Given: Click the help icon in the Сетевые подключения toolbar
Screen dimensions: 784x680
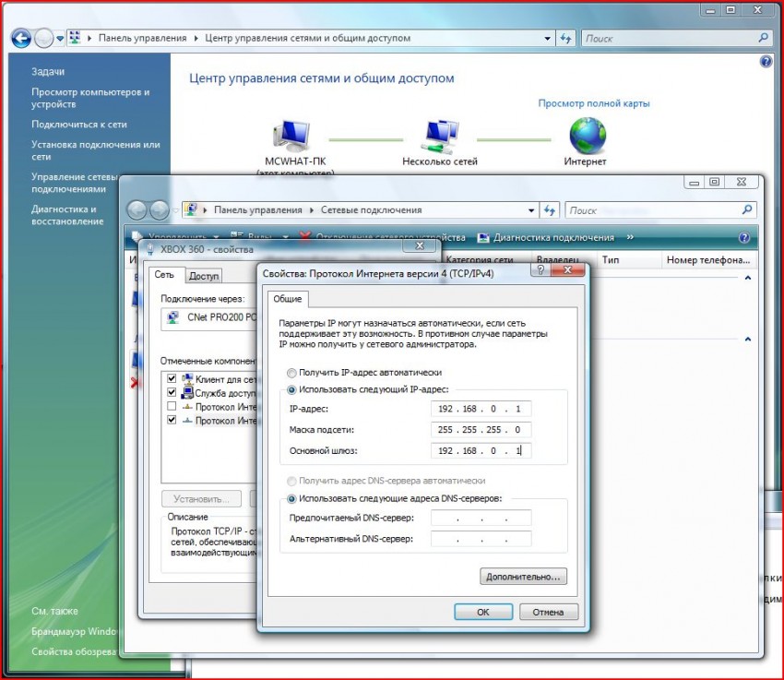Looking at the screenshot, I should point(744,237).
